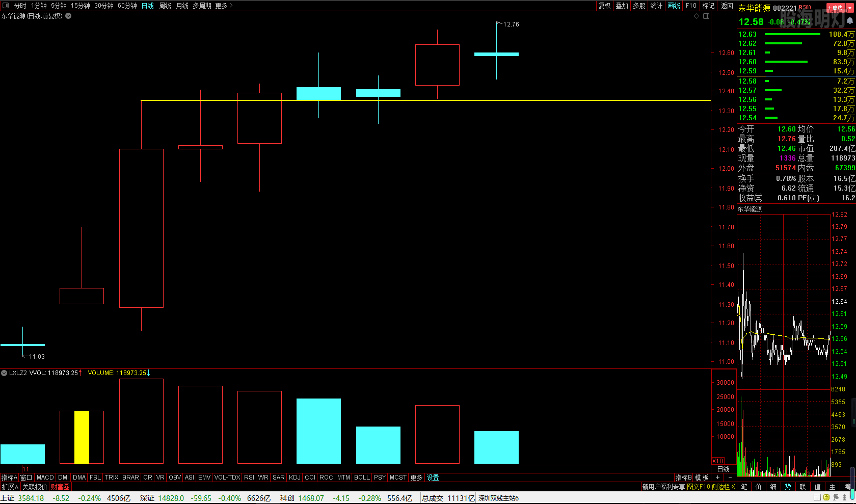Open the 值 value tab
Screen dimensions: 856x504
point(818,487)
